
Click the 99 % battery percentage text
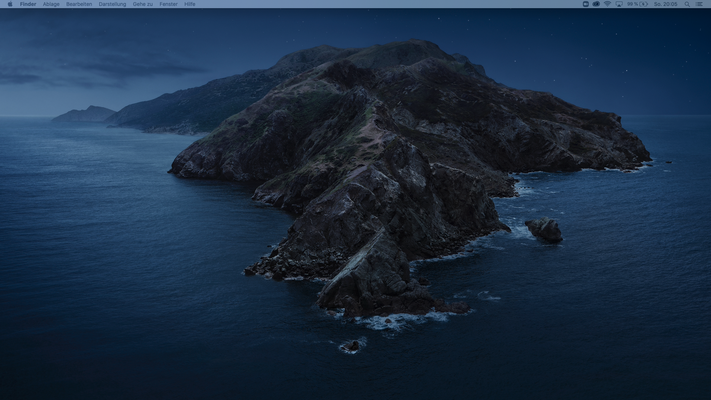[x=632, y=4]
